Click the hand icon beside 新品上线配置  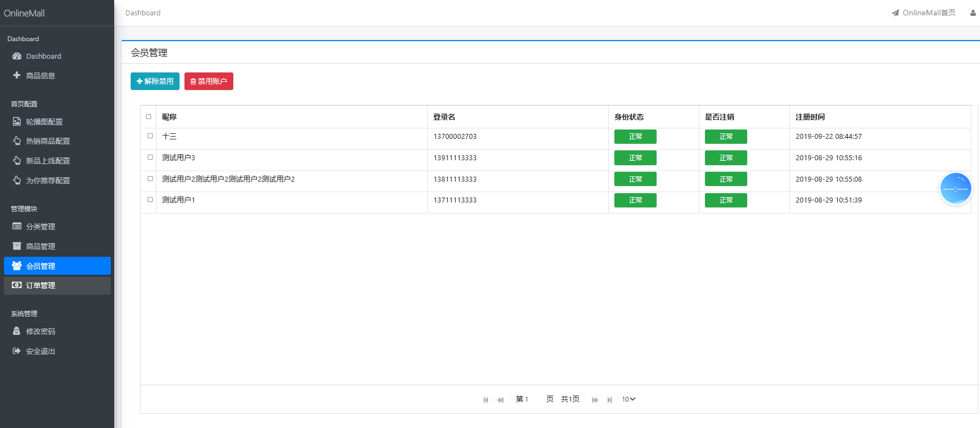tap(17, 161)
